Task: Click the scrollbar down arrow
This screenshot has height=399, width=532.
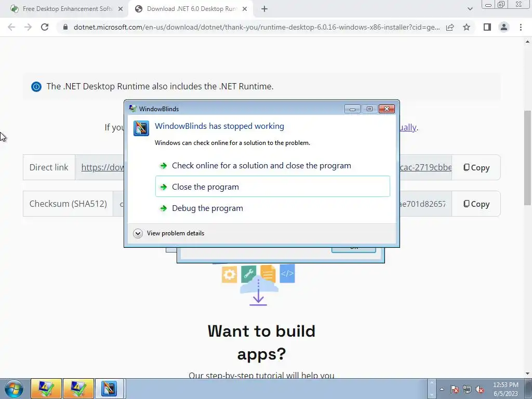Action: (527, 374)
